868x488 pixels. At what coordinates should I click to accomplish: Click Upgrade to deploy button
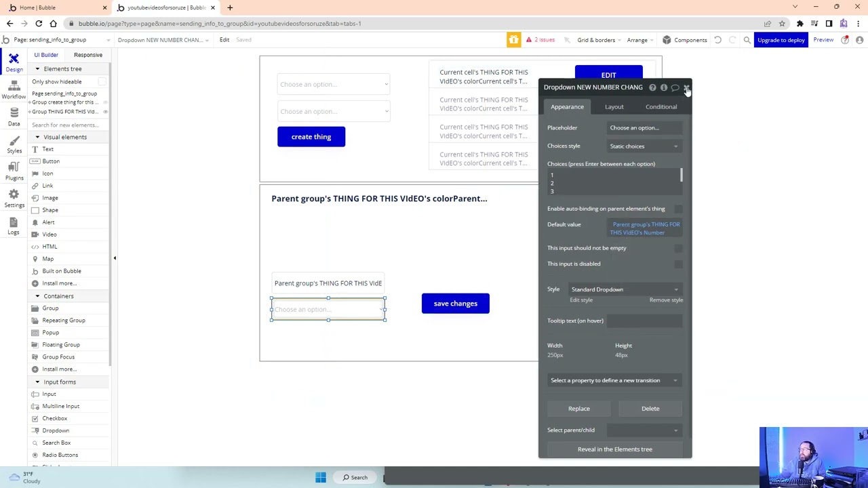(781, 40)
